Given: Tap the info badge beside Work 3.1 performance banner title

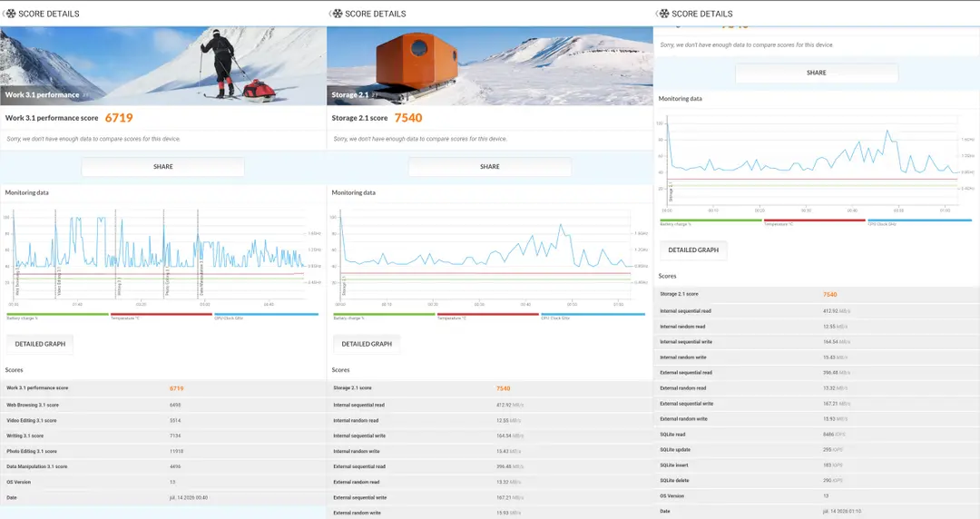Looking at the screenshot, I should [x=85, y=95].
